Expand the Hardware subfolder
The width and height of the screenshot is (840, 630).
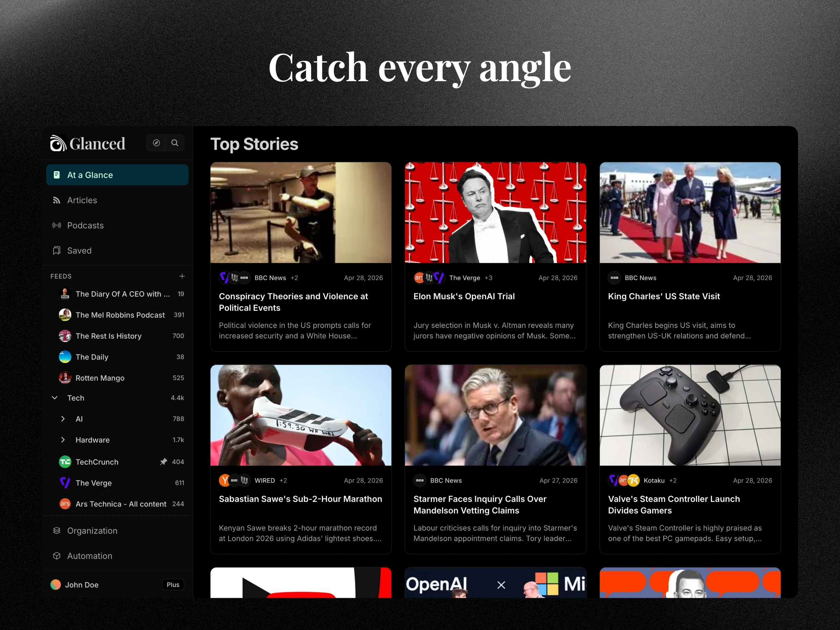pos(63,440)
